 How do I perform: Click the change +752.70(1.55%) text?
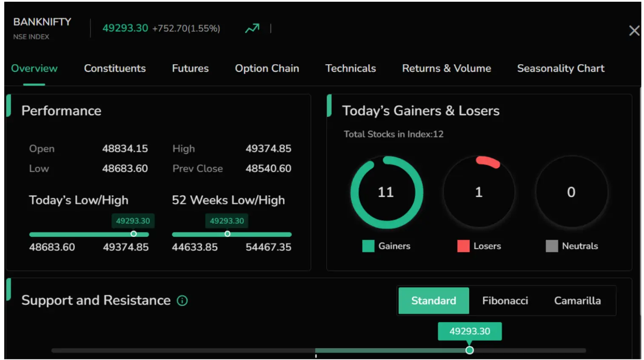(186, 28)
